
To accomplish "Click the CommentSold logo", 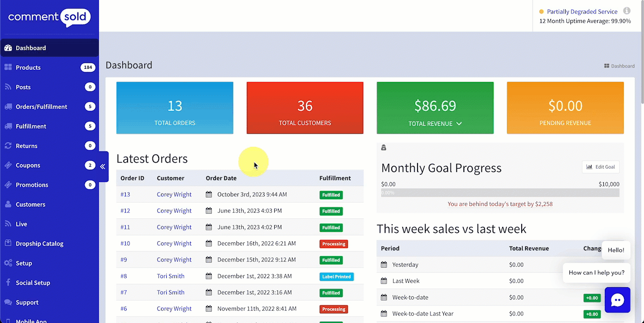I will click(x=49, y=18).
